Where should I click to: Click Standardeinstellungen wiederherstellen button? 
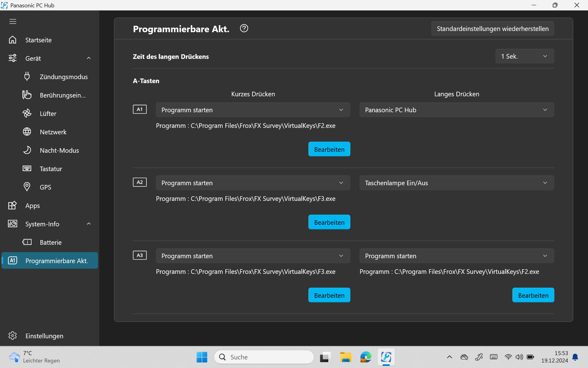[x=492, y=29]
